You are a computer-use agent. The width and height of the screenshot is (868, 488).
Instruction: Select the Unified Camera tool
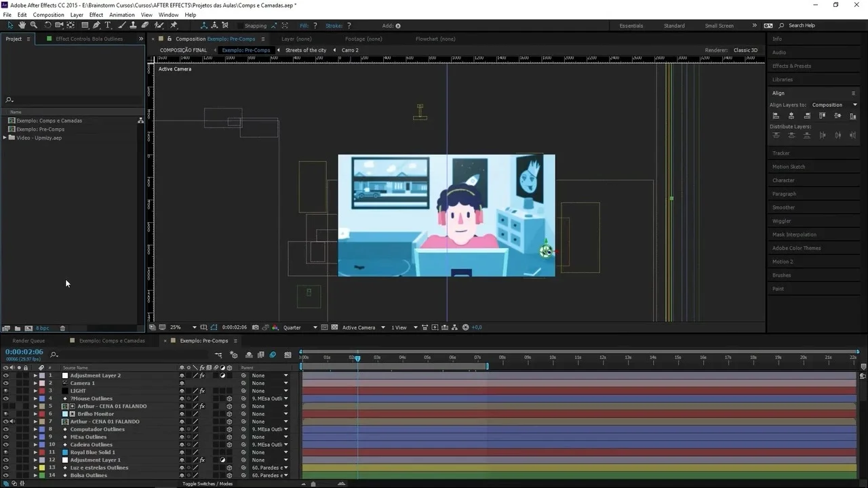coord(59,25)
